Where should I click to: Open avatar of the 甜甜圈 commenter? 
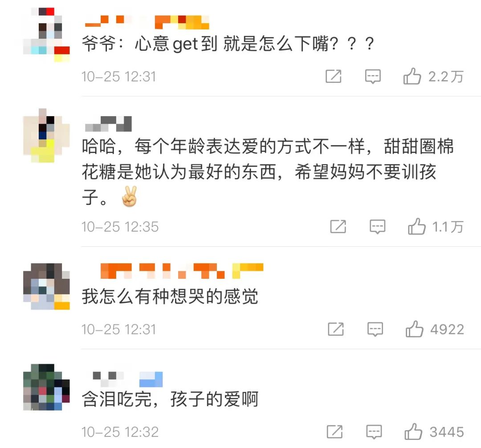pyautogui.click(x=46, y=135)
